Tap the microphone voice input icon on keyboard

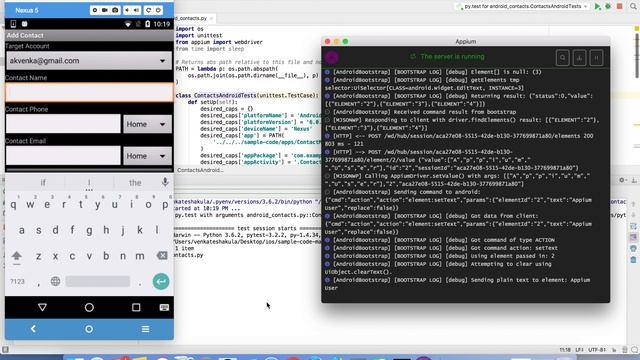[x=165, y=182]
